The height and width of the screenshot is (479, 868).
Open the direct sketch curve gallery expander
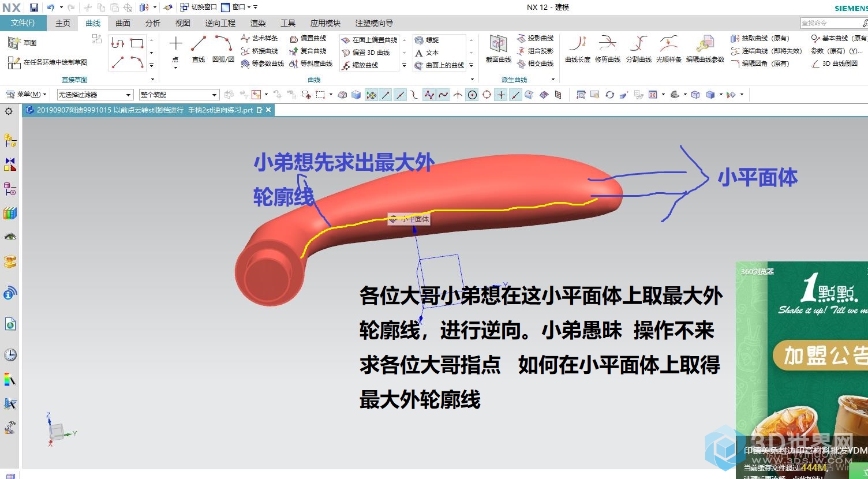click(152, 65)
